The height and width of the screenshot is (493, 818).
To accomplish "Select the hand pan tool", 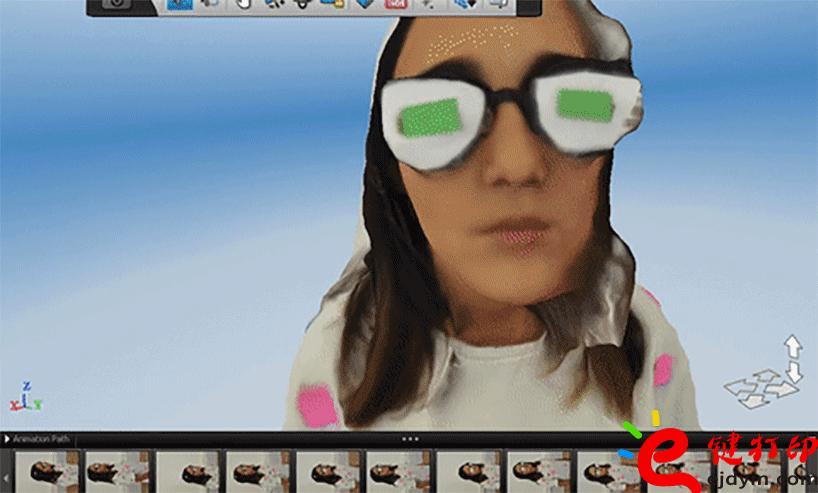I will click(242, 5).
